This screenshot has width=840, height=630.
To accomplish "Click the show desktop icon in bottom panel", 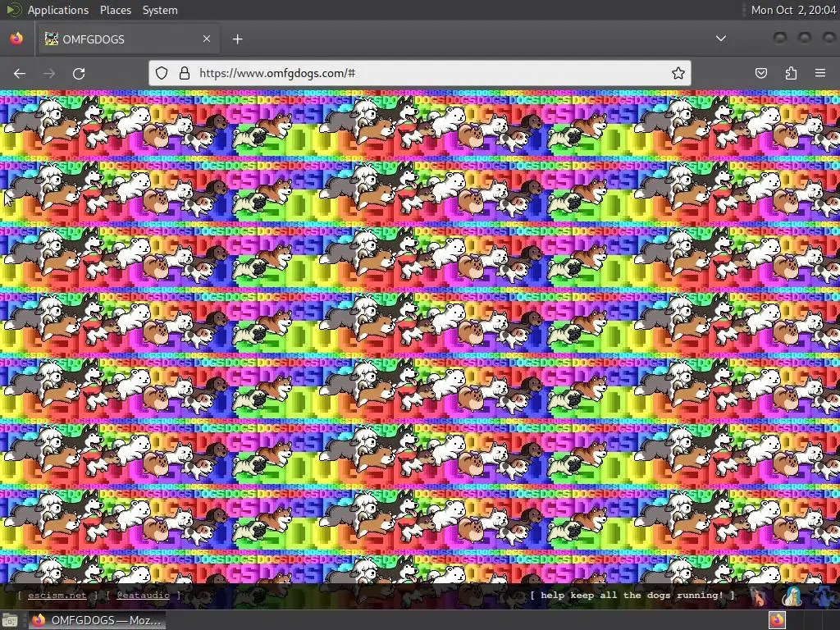I will [x=10, y=620].
